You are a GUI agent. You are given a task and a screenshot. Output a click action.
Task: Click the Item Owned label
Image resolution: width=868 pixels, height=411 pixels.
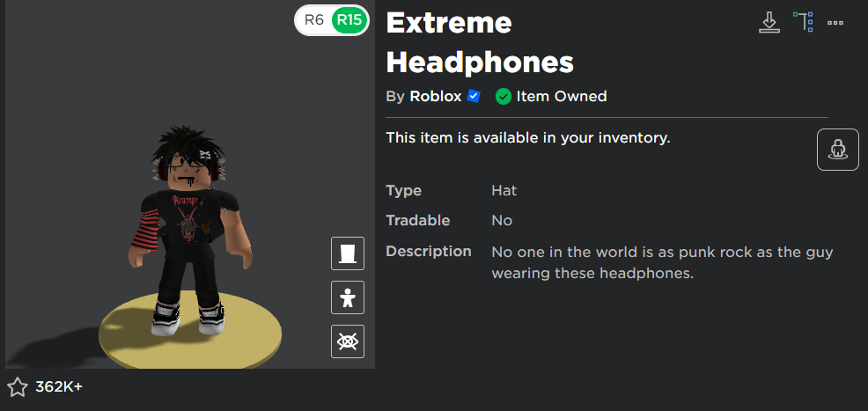coord(562,96)
